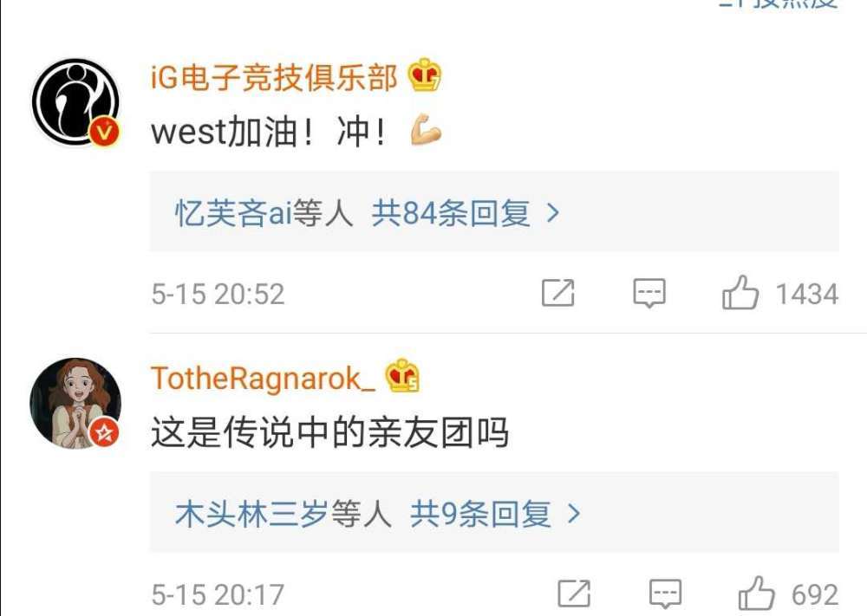
Task: Open iG电子竞技俱乐部 profile avatar
Action: pyautogui.click(x=75, y=102)
